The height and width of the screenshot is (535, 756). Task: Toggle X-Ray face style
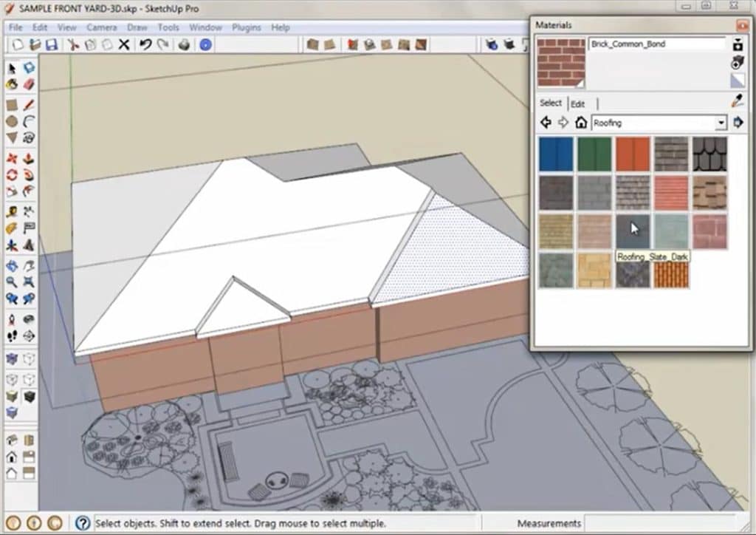pos(12,359)
